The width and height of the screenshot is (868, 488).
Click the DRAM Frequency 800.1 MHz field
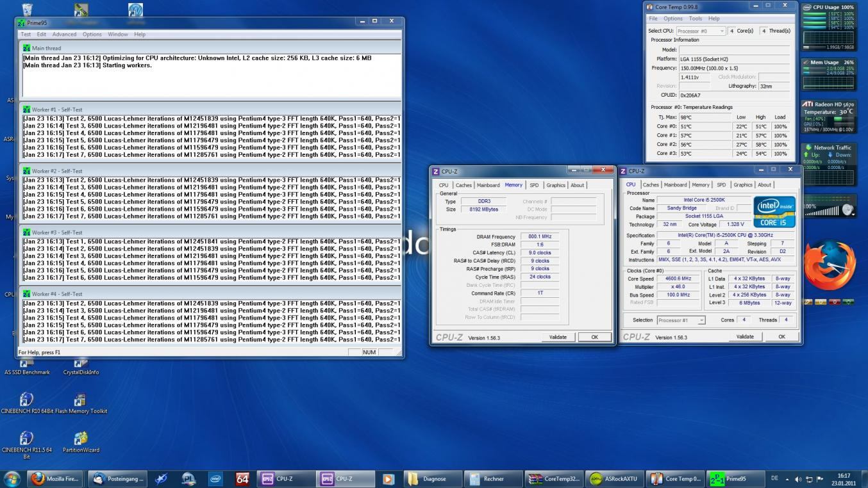click(540, 236)
